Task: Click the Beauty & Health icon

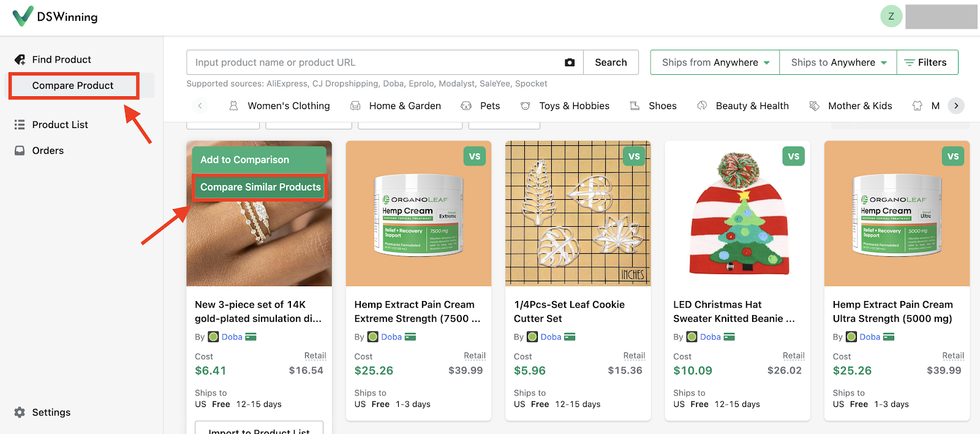Action: [702, 105]
